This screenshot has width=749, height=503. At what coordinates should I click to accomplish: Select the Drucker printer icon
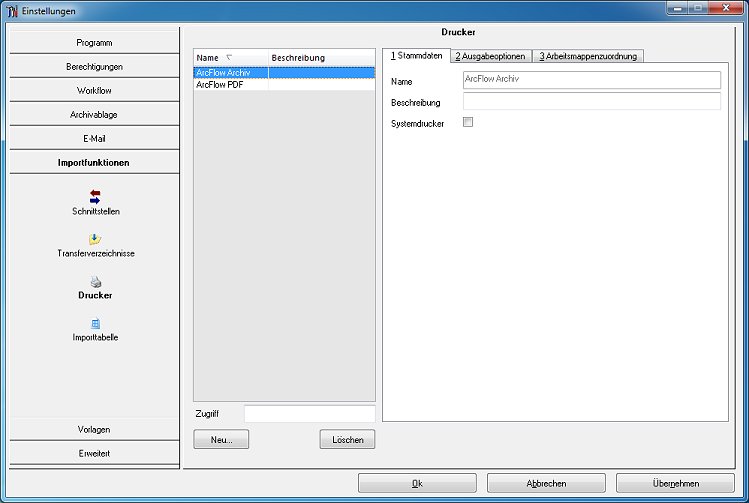96,281
